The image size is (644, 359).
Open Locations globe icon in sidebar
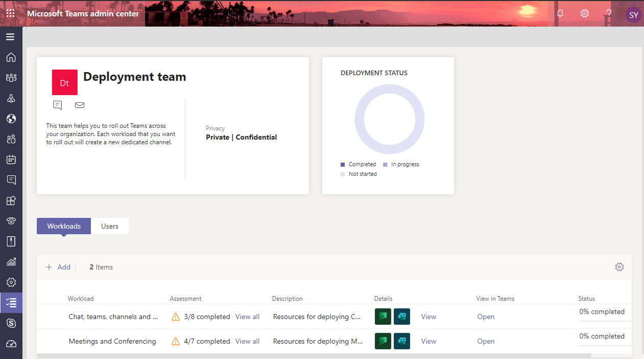click(11, 119)
